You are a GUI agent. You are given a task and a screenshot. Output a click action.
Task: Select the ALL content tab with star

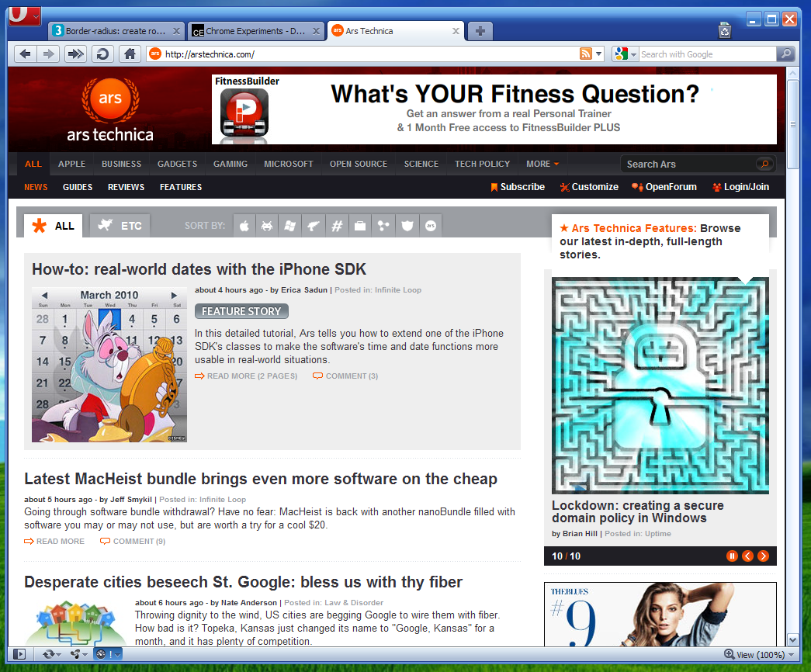click(54, 226)
